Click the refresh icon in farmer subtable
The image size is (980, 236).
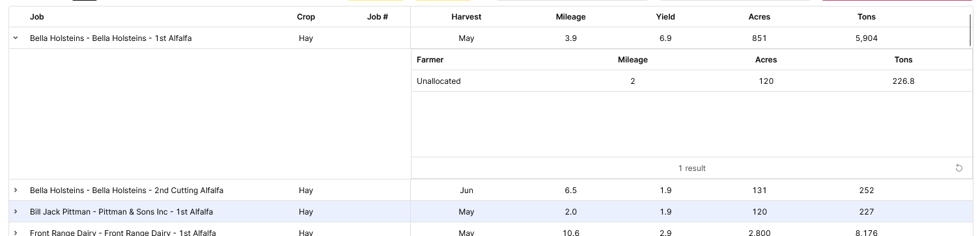[959, 168]
